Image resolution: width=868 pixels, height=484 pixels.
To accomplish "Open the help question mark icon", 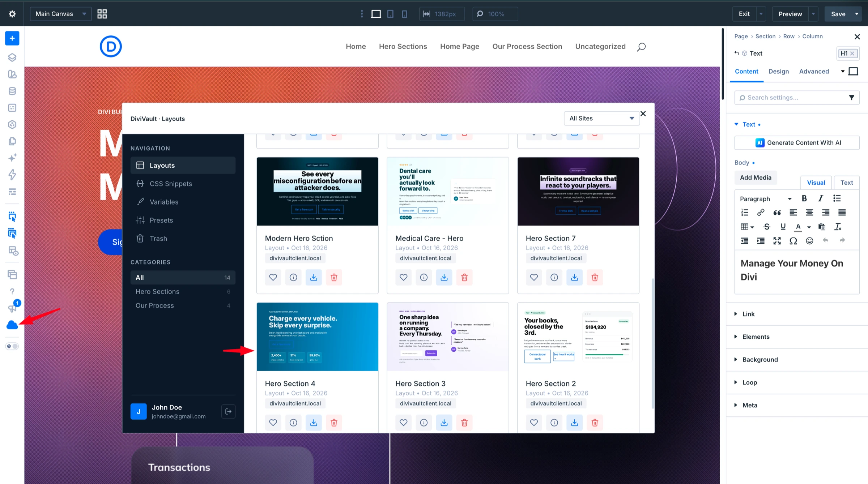I will [x=12, y=291].
